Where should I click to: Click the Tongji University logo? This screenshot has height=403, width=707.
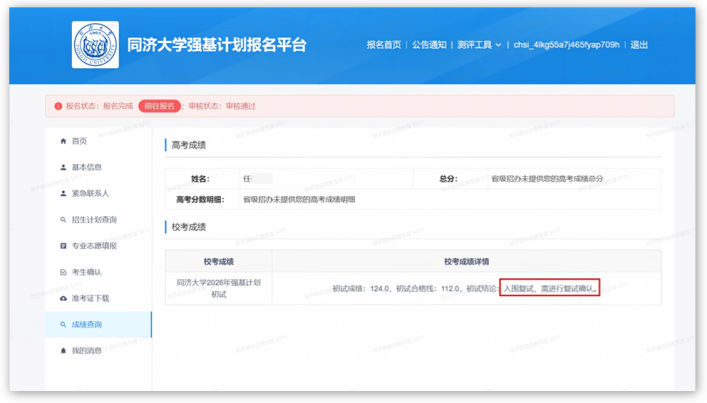(x=95, y=45)
